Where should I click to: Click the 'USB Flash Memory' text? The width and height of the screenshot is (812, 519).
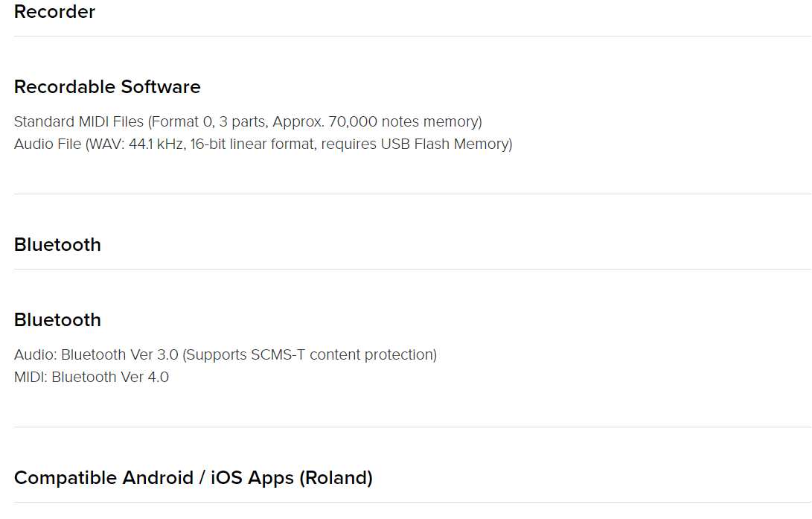point(444,144)
